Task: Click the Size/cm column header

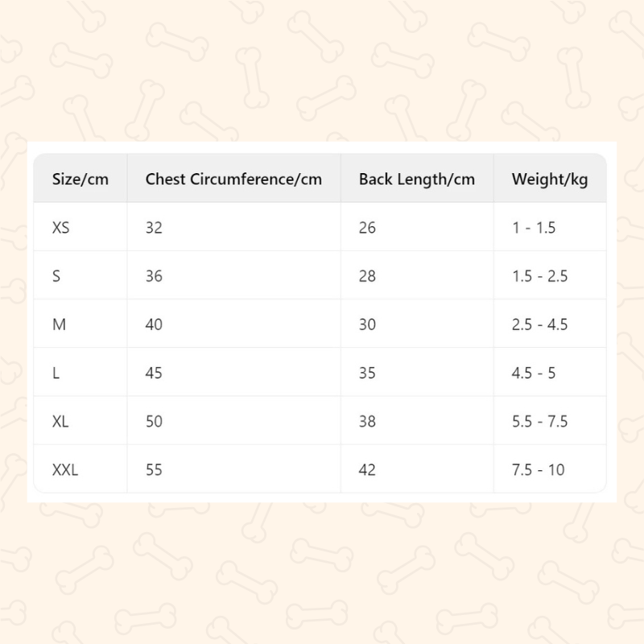Action: (x=80, y=179)
